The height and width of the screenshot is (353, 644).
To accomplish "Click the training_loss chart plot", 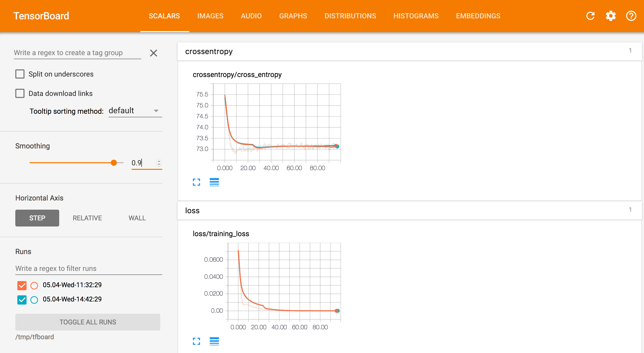I will [x=284, y=282].
